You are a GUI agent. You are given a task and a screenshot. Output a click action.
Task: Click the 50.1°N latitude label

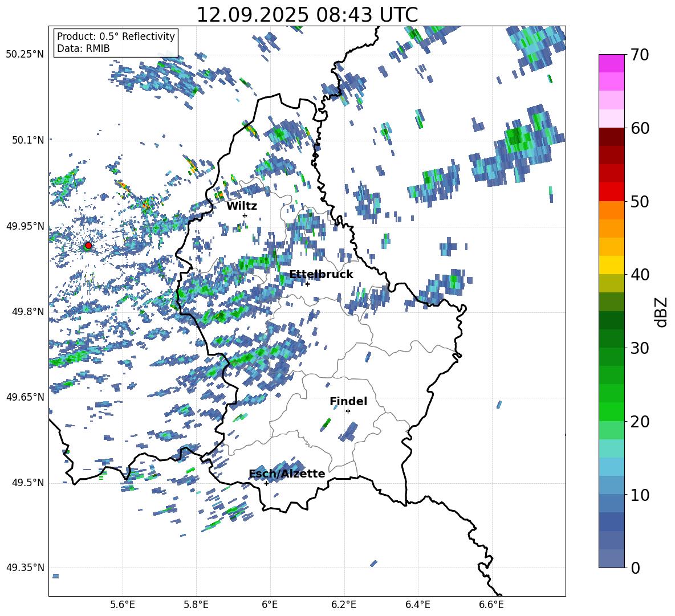28,140
